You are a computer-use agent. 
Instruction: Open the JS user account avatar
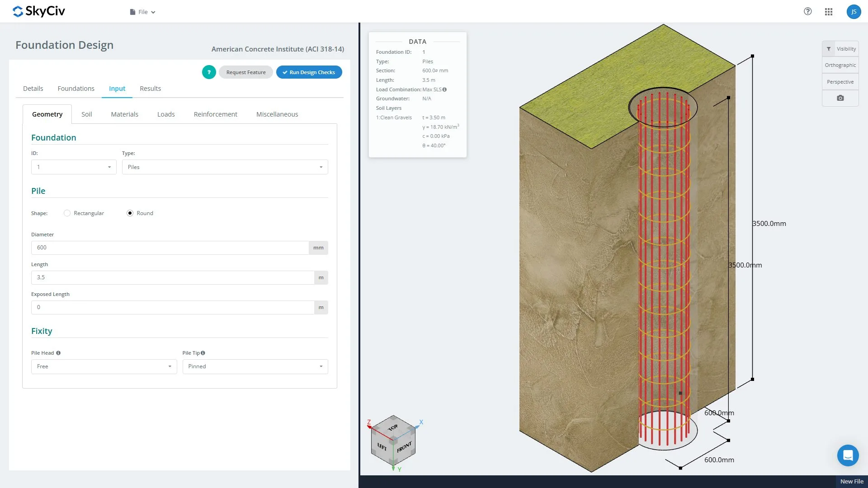coord(853,12)
